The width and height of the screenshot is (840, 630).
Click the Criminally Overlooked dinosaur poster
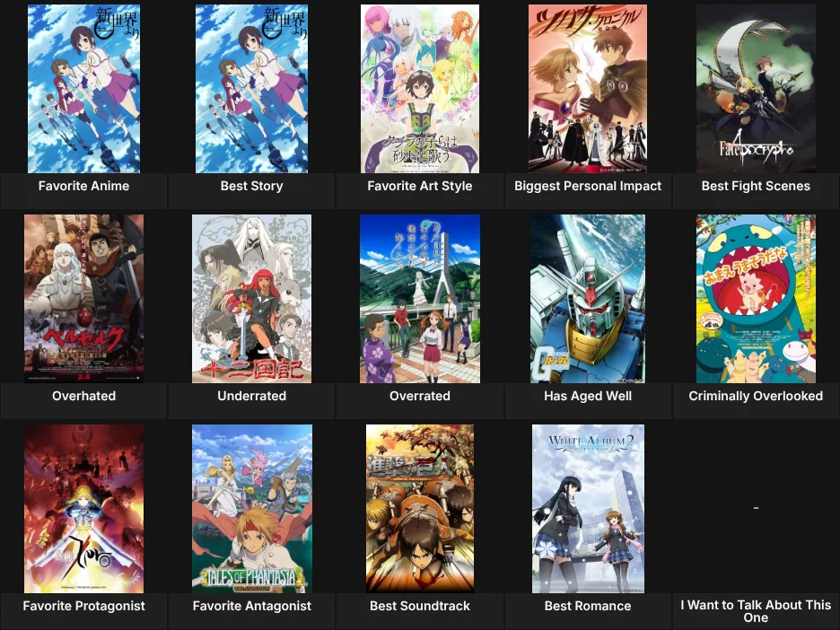(x=756, y=299)
